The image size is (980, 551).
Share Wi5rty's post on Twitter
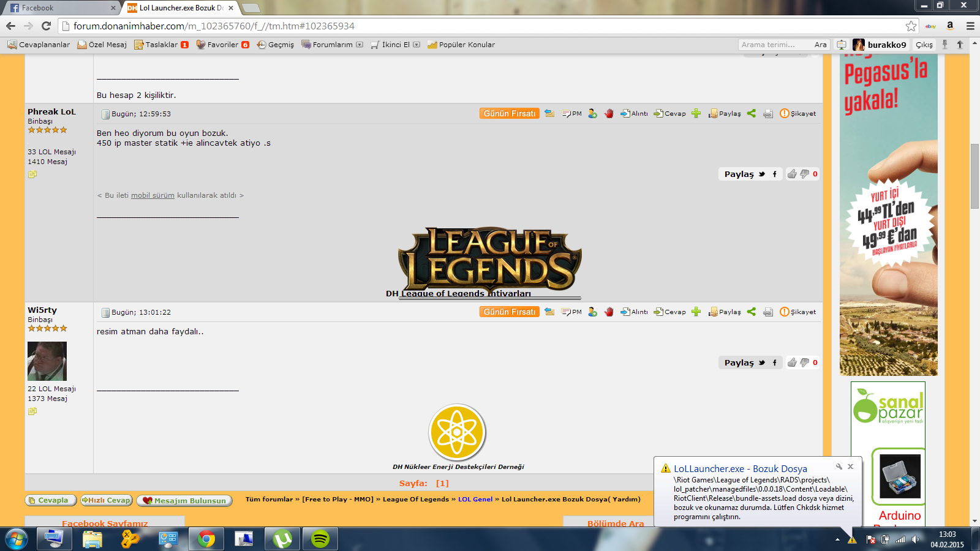tap(762, 363)
